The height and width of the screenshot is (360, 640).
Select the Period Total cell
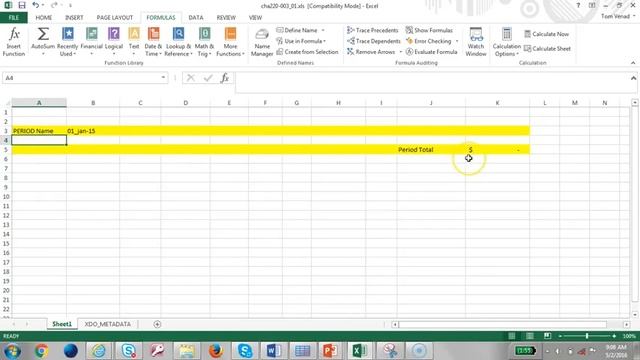[431, 150]
